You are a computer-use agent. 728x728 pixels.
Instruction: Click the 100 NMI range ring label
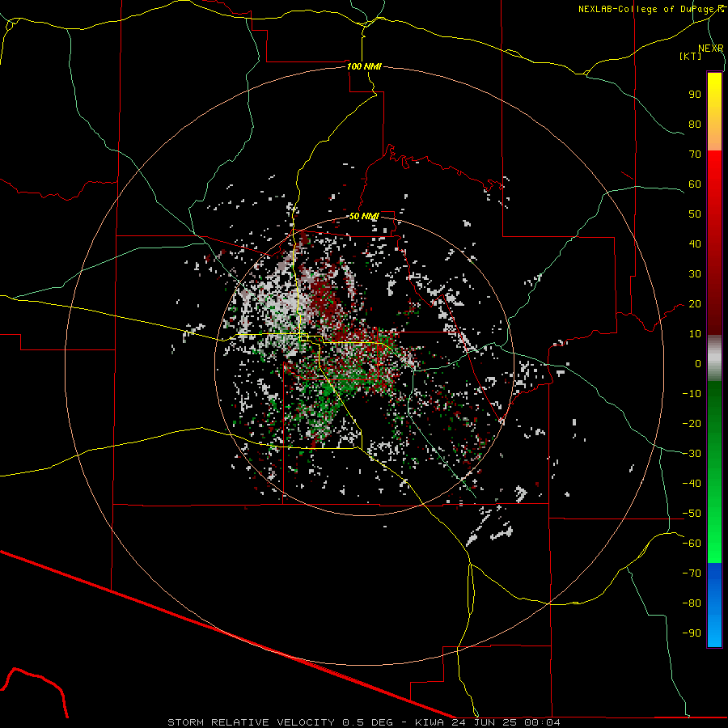364,66
